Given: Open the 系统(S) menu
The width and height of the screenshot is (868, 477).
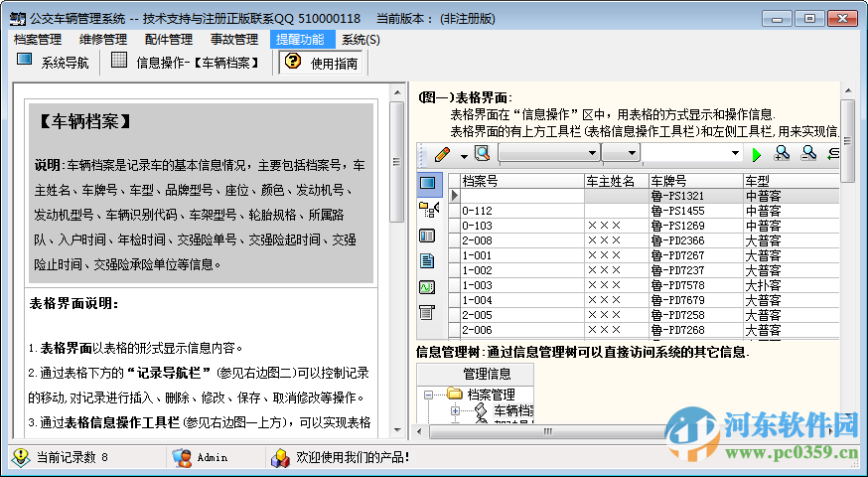Looking at the screenshot, I should pos(361,40).
